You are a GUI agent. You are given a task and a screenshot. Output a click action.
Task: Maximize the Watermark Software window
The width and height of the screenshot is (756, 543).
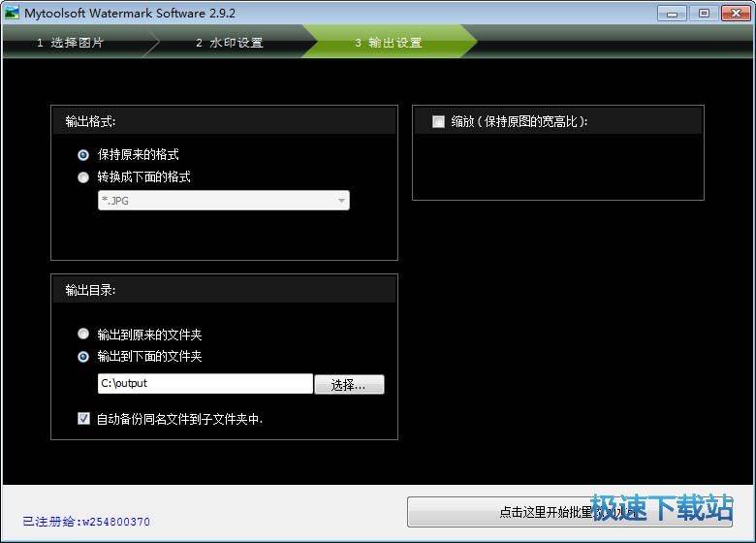(704, 13)
